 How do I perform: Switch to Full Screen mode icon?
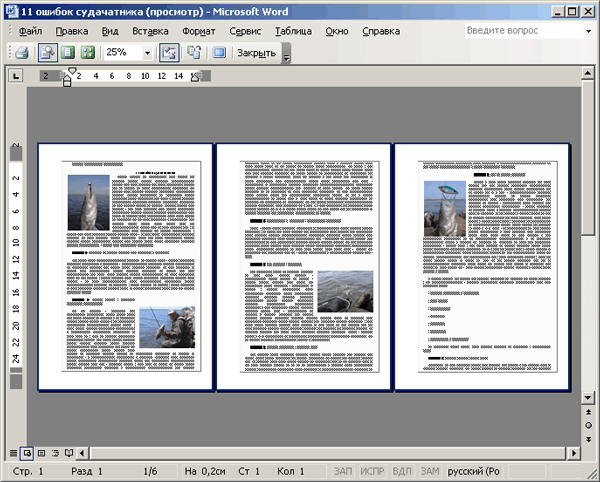[219, 52]
